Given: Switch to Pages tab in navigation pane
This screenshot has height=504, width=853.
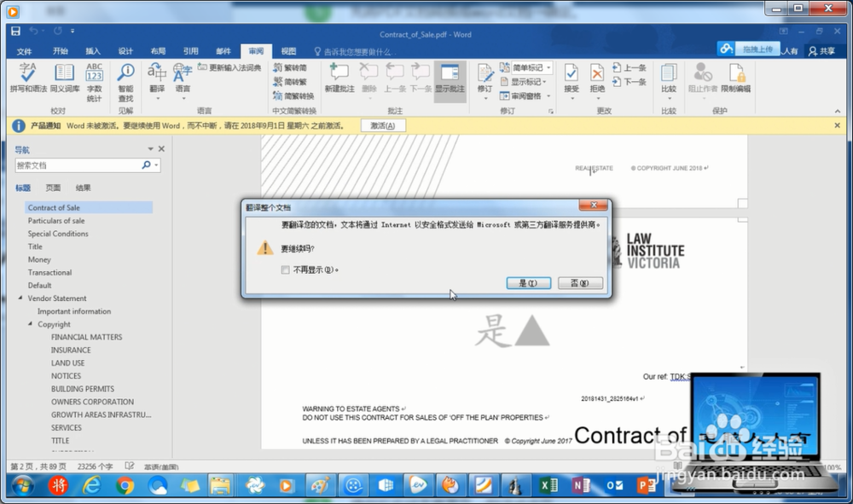Looking at the screenshot, I should click(53, 188).
